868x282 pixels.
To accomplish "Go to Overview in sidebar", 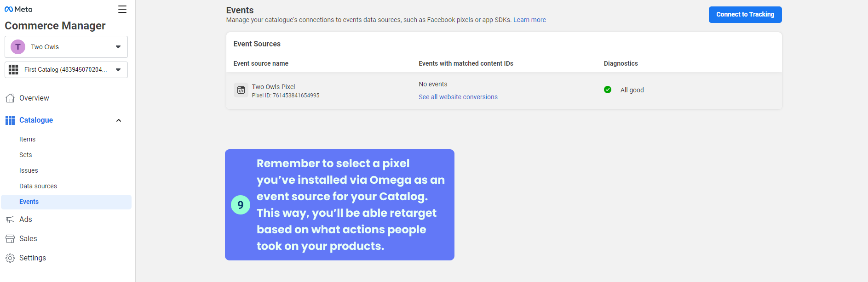I will tap(34, 98).
